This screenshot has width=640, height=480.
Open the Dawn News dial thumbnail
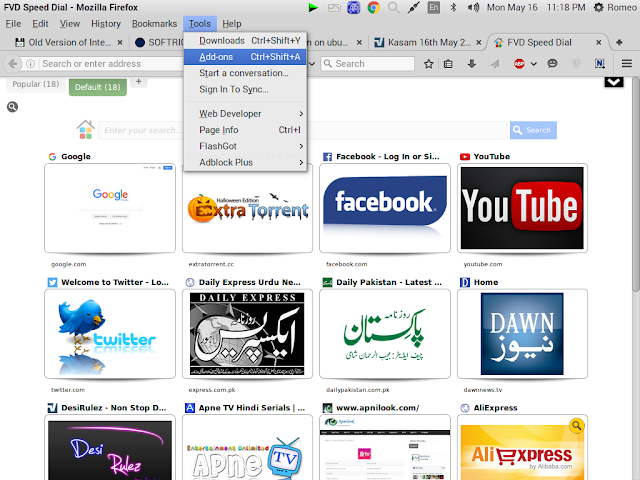[x=522, y=333]
